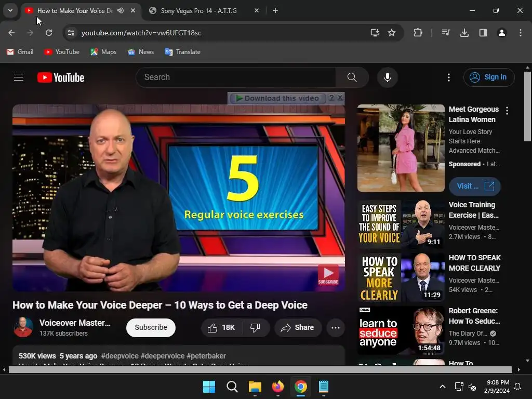This screenshot has width=532, height=399.
Task: Go back to the previous page
Action: [11, 33]
